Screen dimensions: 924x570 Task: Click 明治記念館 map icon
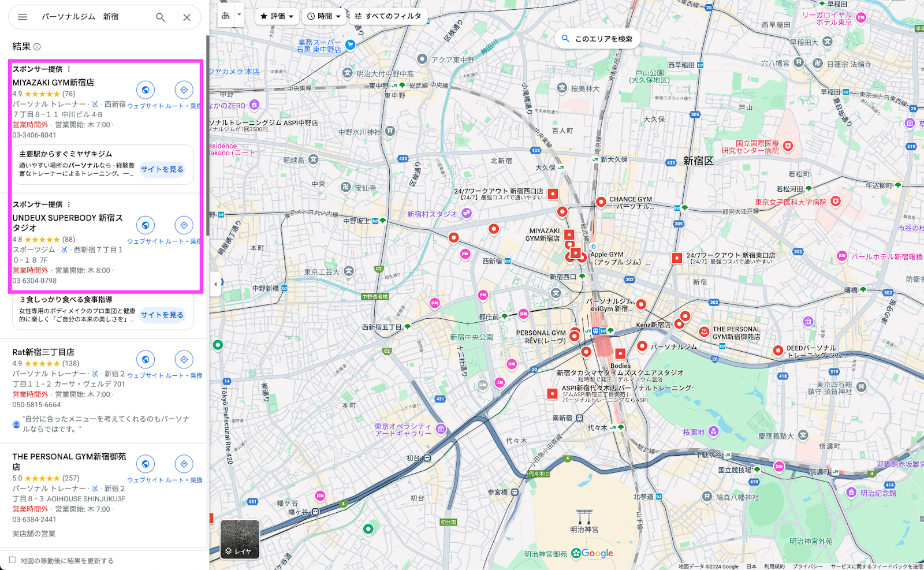pos(851,493)
